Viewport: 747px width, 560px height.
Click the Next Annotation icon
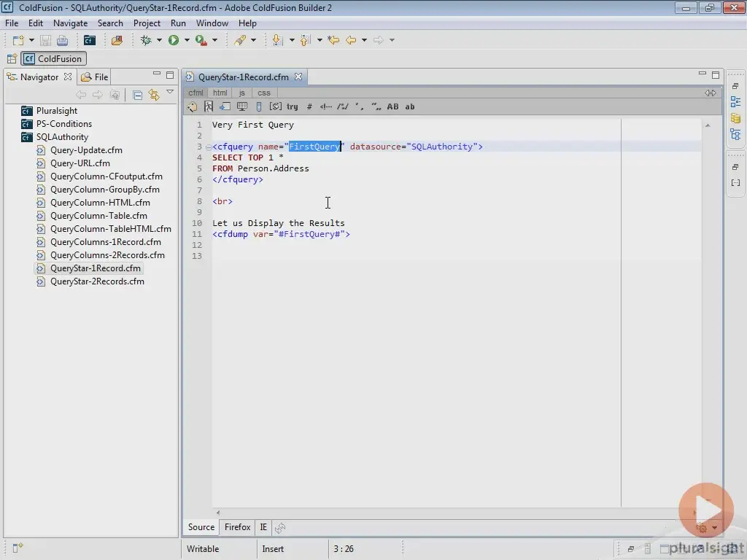[277, 41]
